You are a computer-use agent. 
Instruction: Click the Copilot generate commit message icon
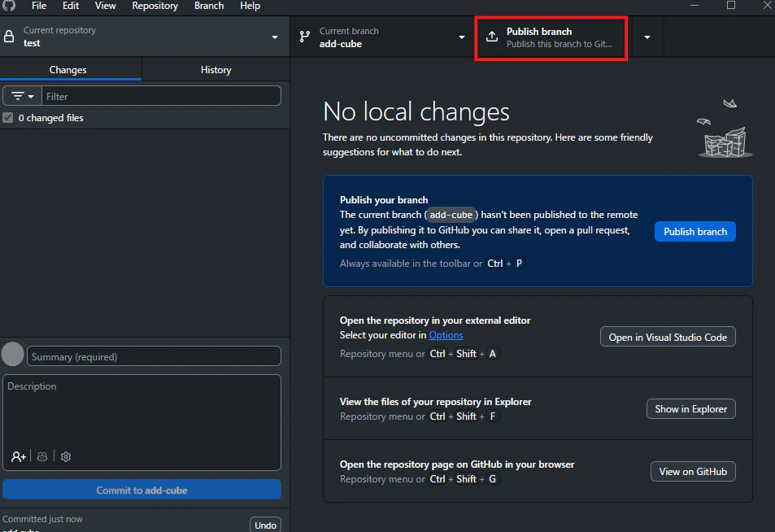tap(42, 456)
